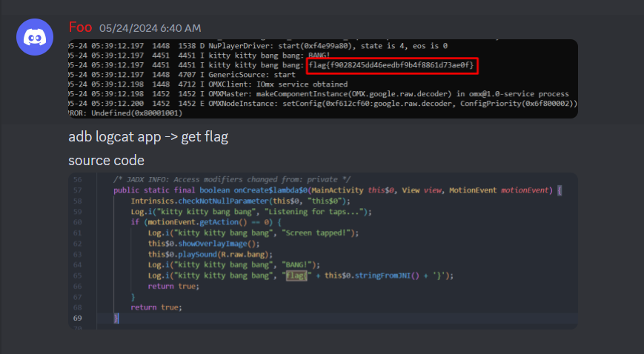Click the 'NuPlayerDriver: start' log line
644x354 pixels.
point(258,46)
